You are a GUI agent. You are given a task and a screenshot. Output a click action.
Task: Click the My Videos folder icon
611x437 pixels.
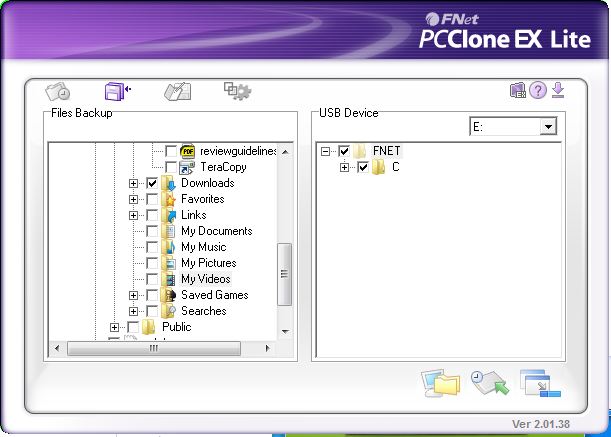[x=168, y=279]
